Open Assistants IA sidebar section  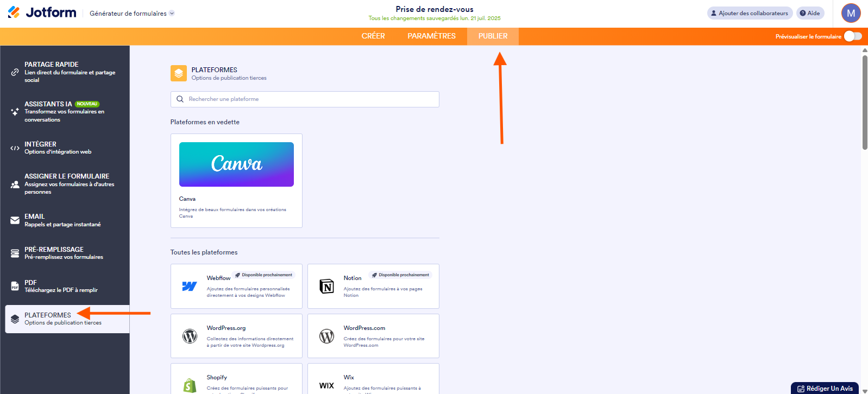pyautogui.click(x=65, y=112)
